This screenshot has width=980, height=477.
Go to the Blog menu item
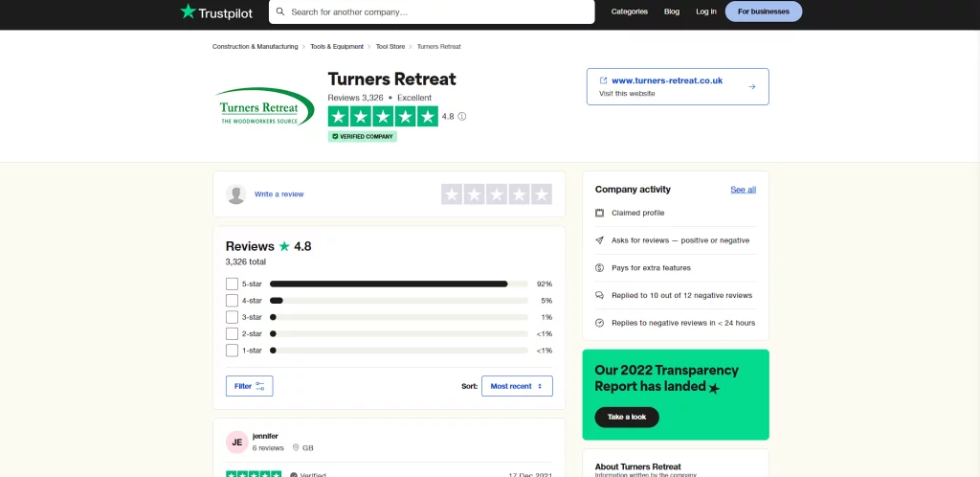672,11
